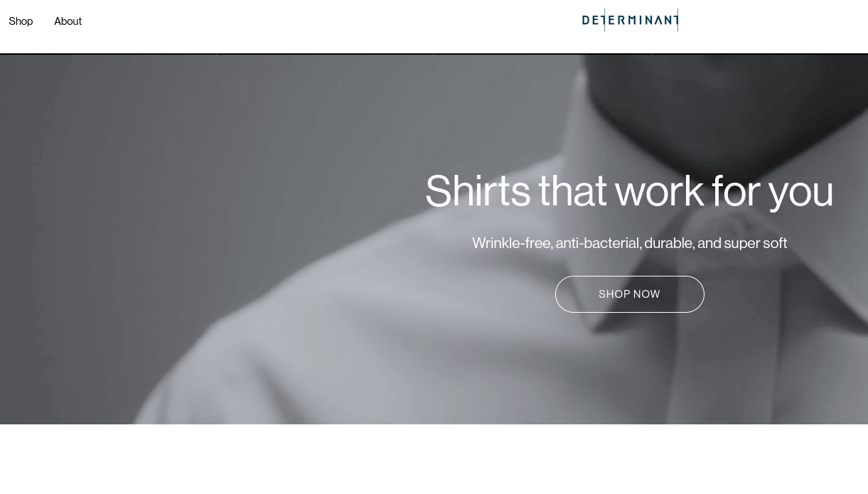Image resolution: width=868 pixels, height=494 pixels.
Task: Click the word 'durable' in the subtitle
Action: [x=669, y=242]
